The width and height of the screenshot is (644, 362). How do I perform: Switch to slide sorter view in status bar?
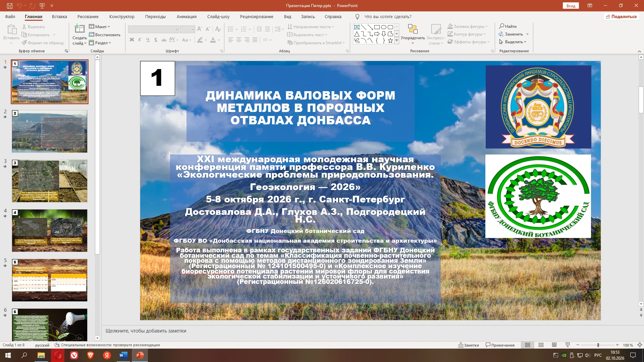(x=541, y=345)
